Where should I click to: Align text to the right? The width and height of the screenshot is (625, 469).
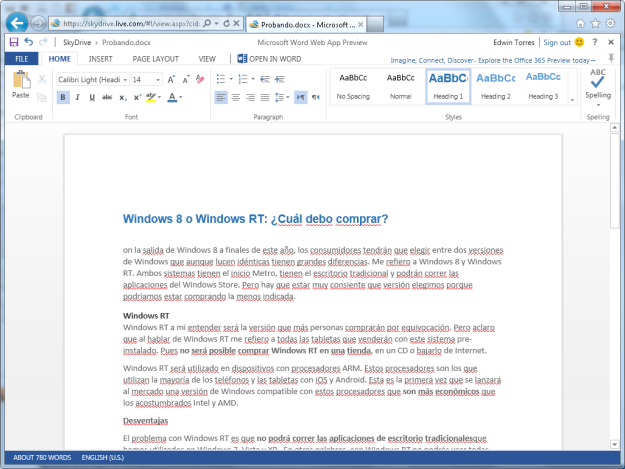pyautogui.click(x=250, y=98)
